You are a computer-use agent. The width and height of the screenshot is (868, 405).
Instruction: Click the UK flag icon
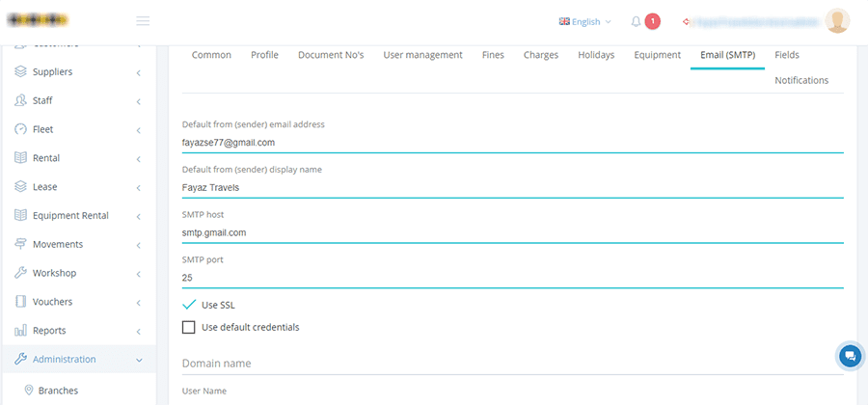tap(564, 21)
